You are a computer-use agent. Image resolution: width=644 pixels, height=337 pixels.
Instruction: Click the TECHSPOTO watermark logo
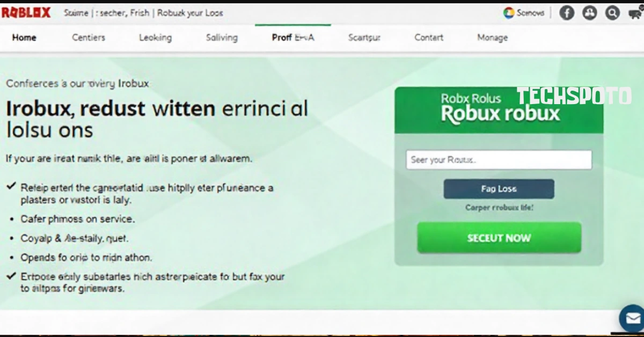tap(574, 96)
